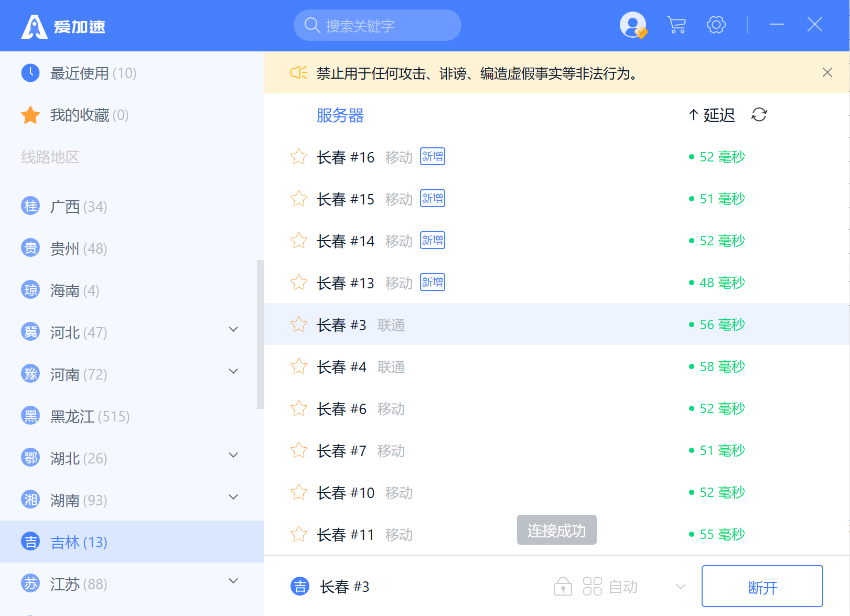Select server row 长春 #10 移动

pyautogui.click(x=557, y=492)
